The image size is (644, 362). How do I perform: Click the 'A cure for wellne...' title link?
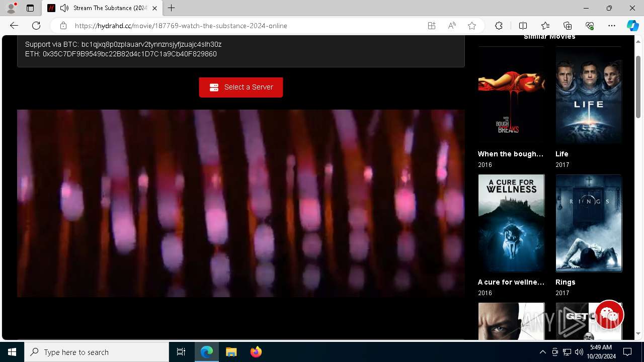click(511, 282)
